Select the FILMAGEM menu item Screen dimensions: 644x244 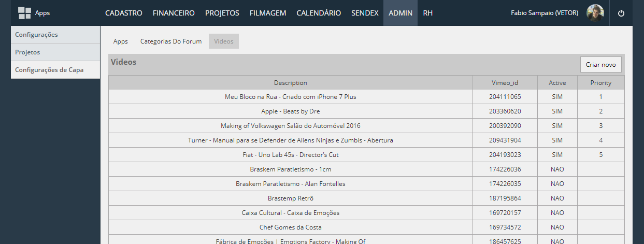[267, 13]
